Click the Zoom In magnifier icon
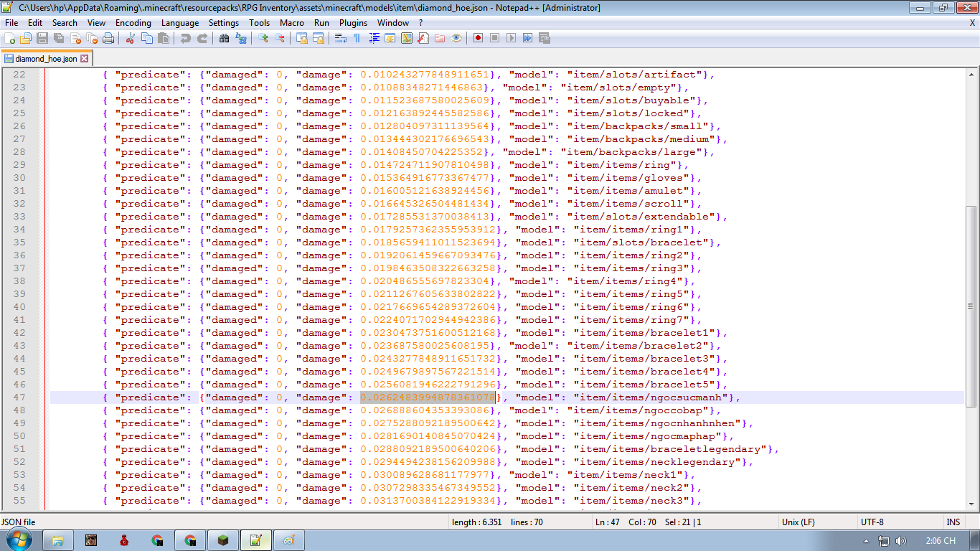The image size is (980, 551). click(x=263, y=38)
